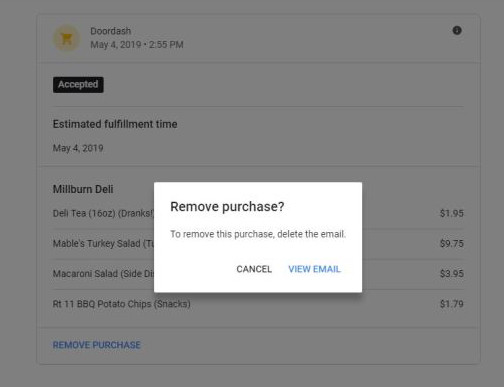Click the $3.95 price

pos(452,274)
